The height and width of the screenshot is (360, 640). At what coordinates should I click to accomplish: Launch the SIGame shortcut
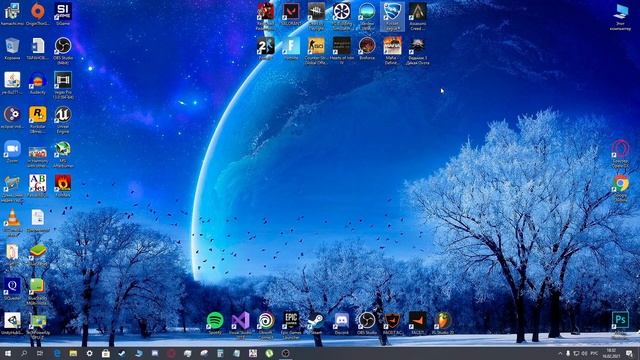pos(63,14)
